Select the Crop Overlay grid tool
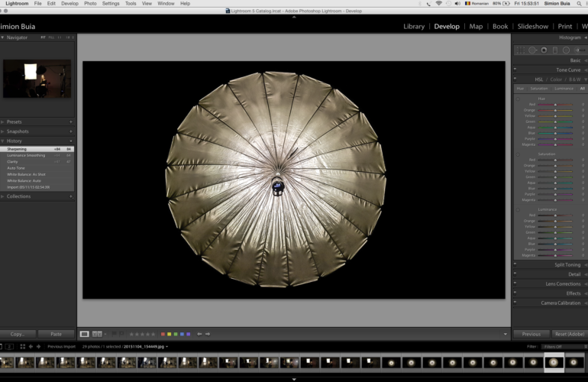Image resolution: width=588 pixels, height=382 pixels. pos(521,50)
